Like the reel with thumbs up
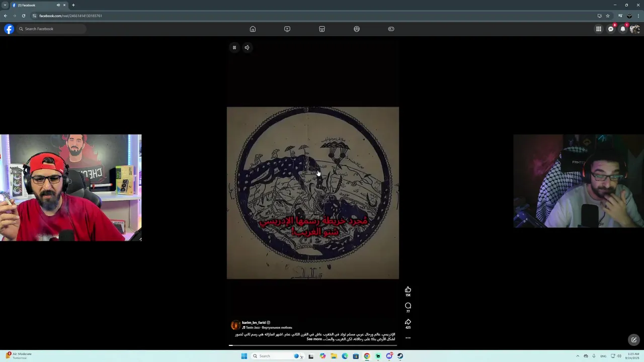644x362 pixels. [408, 290]
